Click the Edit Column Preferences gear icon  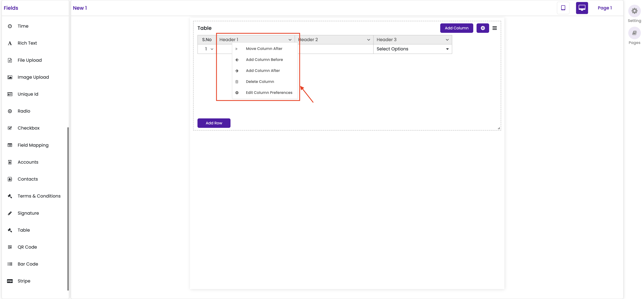237,93
